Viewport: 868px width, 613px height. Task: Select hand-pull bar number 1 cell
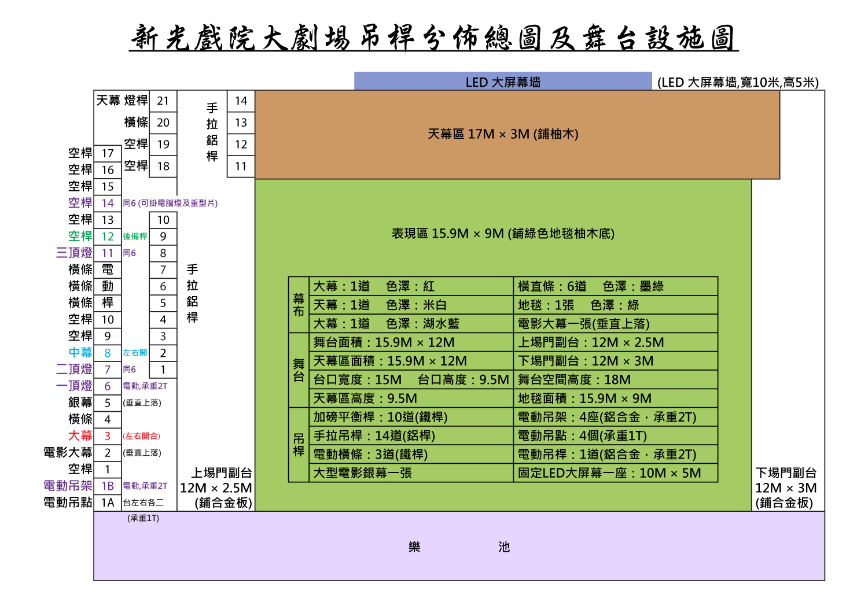coord(163,370)
